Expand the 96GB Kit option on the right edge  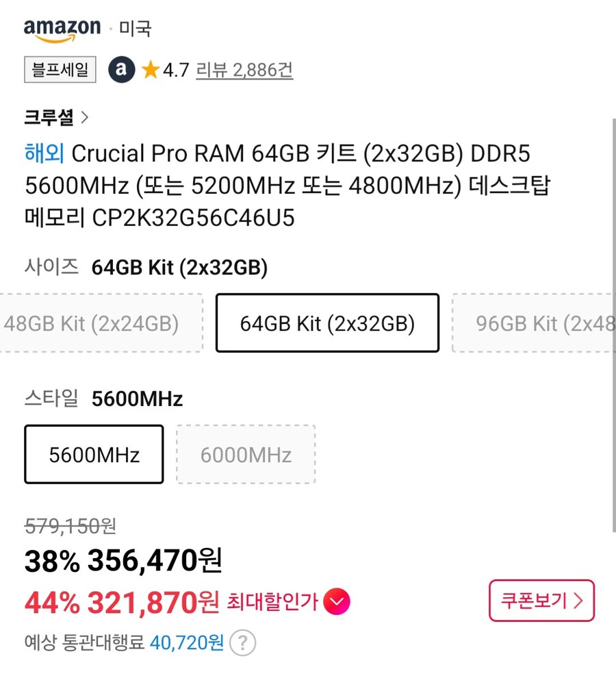(x=541, y=323)
